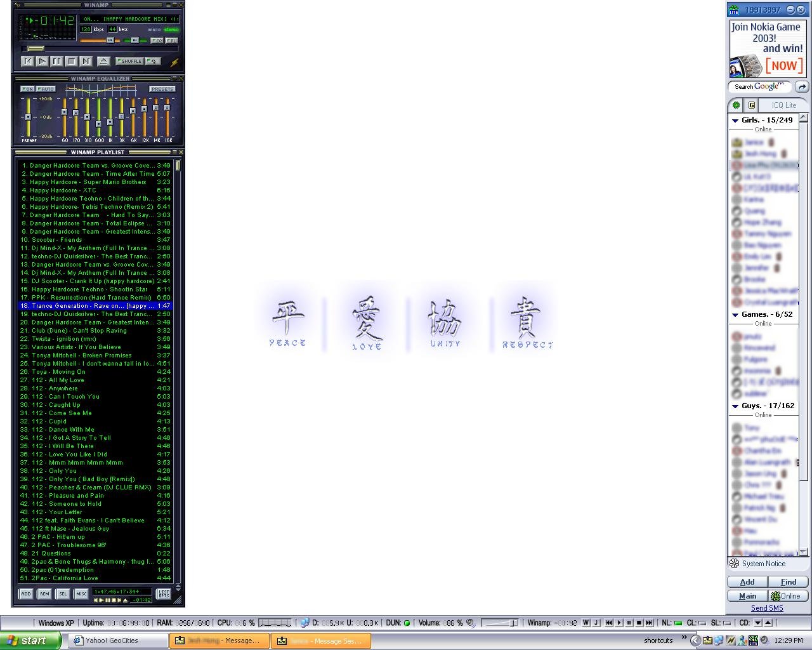Open the playlist LIST OPTS menu
812x650 pixels.
click(x=164, y=594)
